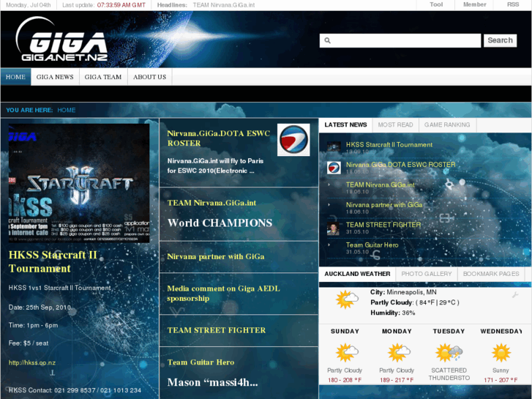532x399 pixels.
Task: Click the Fee: $5 / seat line
Action: click(x=29, y=343)
